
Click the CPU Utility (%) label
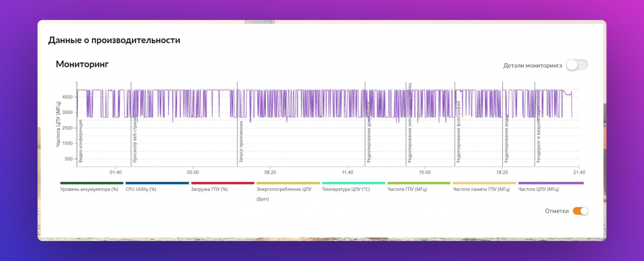[141, 190]
